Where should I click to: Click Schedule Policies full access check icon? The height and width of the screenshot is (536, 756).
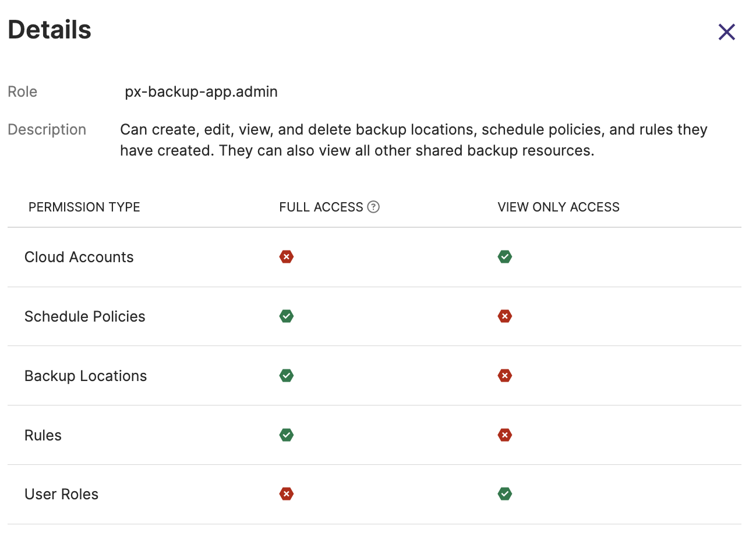(x=286, y=316)
